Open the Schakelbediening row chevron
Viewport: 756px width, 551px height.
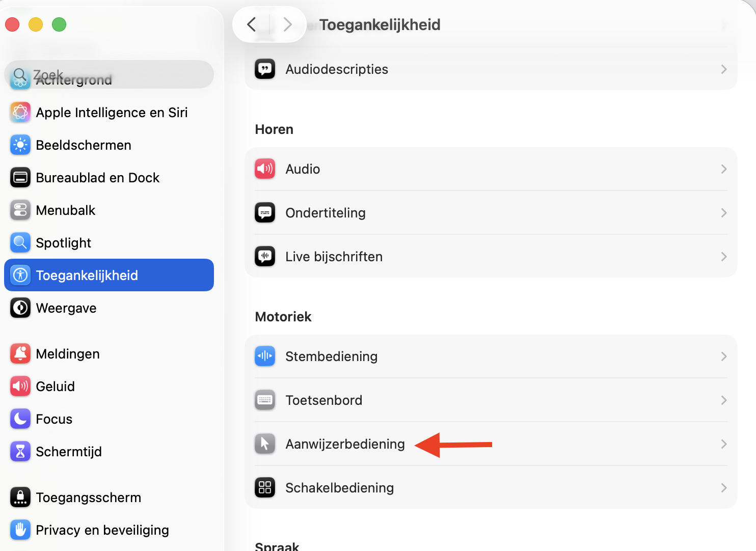click(724, 487)
